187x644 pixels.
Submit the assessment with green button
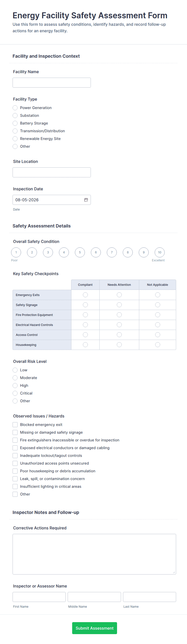tap(95, 628)
